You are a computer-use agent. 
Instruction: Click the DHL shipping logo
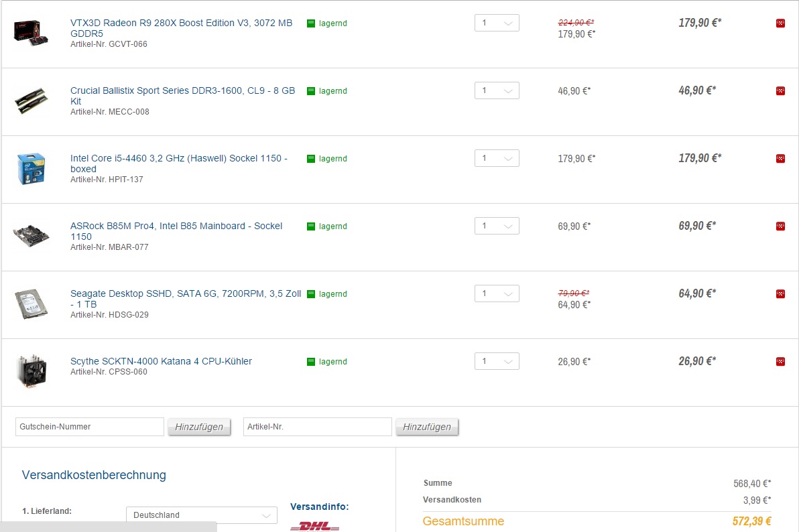[x=314, y=526]
